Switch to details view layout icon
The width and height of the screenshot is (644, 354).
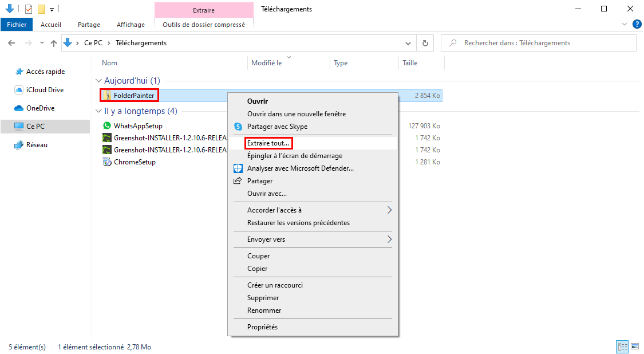tap(623, 347)
